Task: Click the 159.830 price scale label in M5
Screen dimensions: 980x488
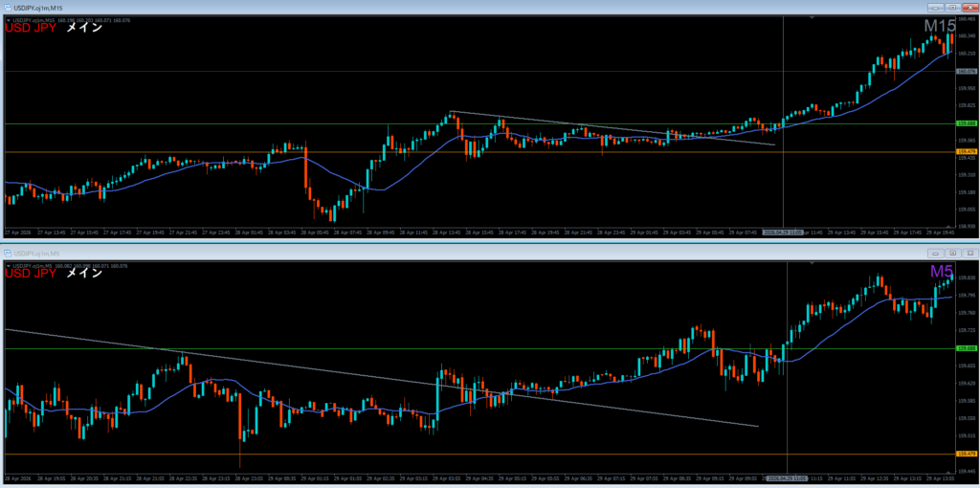Action: [967, 277]
